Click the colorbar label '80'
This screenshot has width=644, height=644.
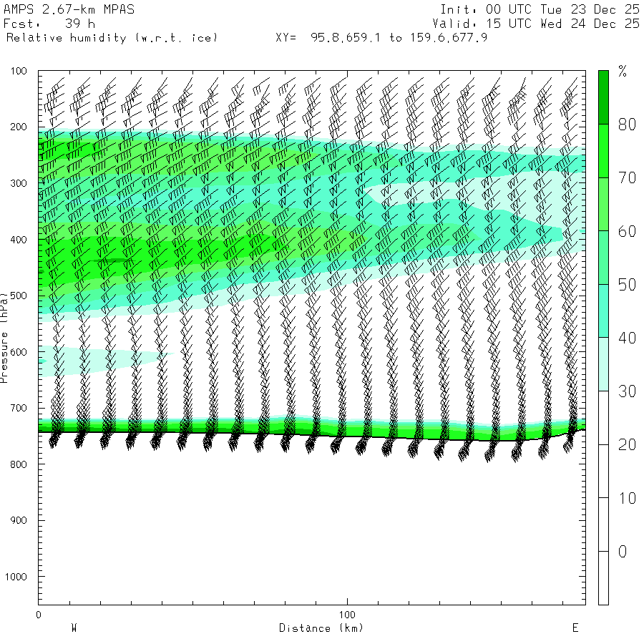[x=627, y=125]
